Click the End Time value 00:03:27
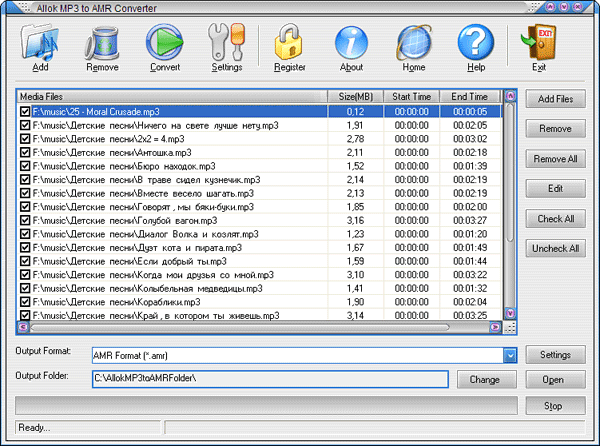Screen dimensions: 600x446 click(x=470, y=221)
